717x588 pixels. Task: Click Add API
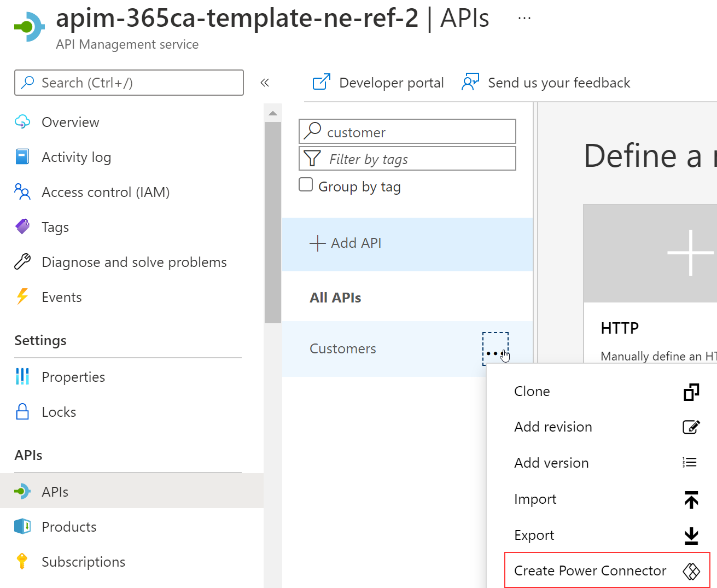(x=407, y=243)
